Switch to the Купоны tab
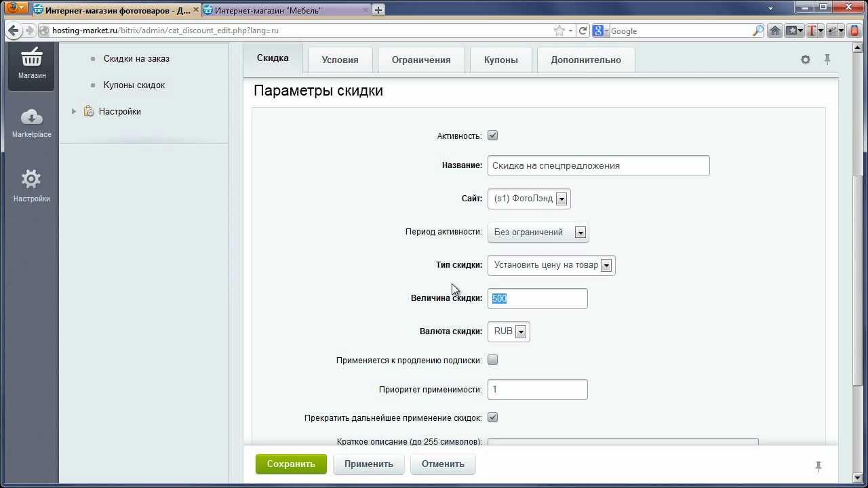Viewport: 868px width, 488px height. pos(501,60)
